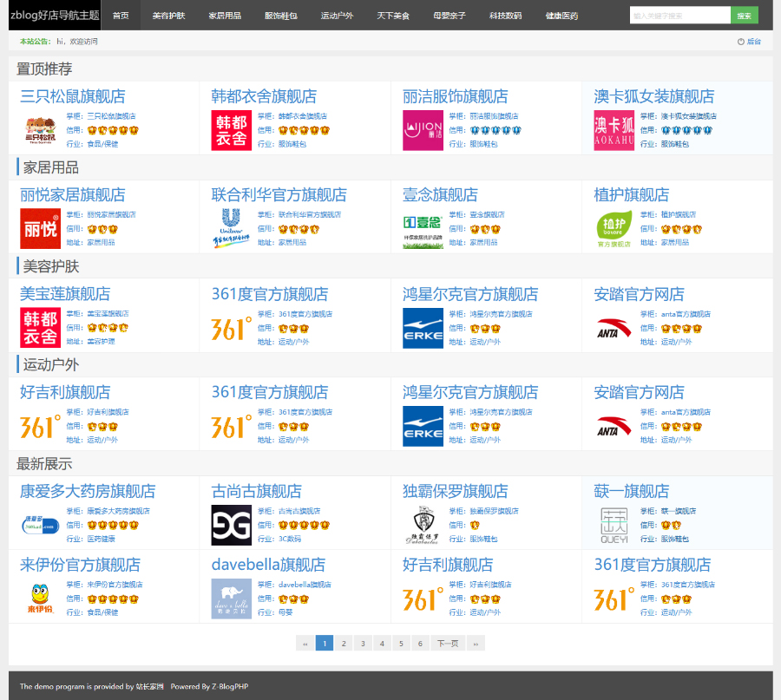The width and height of the screenshot is (781, 700).
Task: Click the 壹念 green logo
Action: (423, 228)
